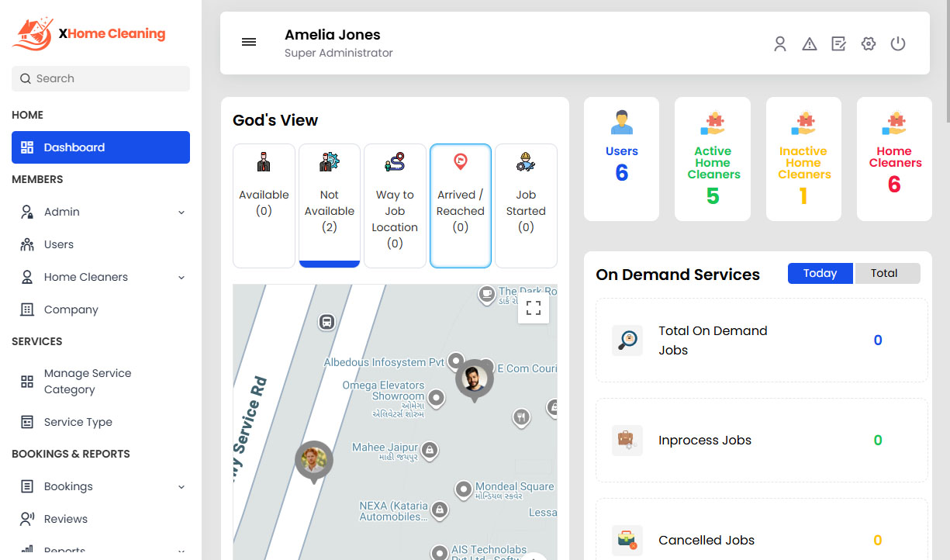Click the page vertical scrollbar
Screen dimensions: 950x560
[x=946, y=62]
